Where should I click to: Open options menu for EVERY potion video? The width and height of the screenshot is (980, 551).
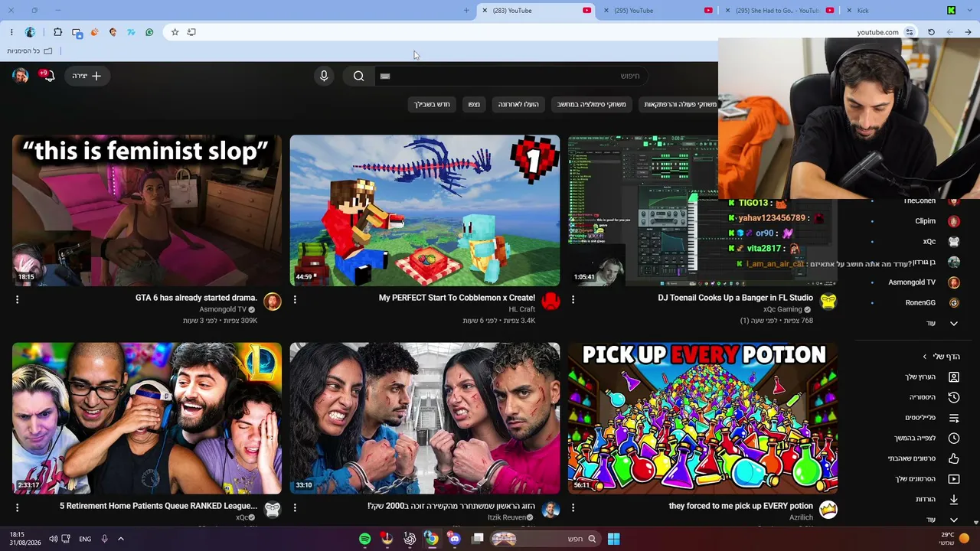pos(573,507)
